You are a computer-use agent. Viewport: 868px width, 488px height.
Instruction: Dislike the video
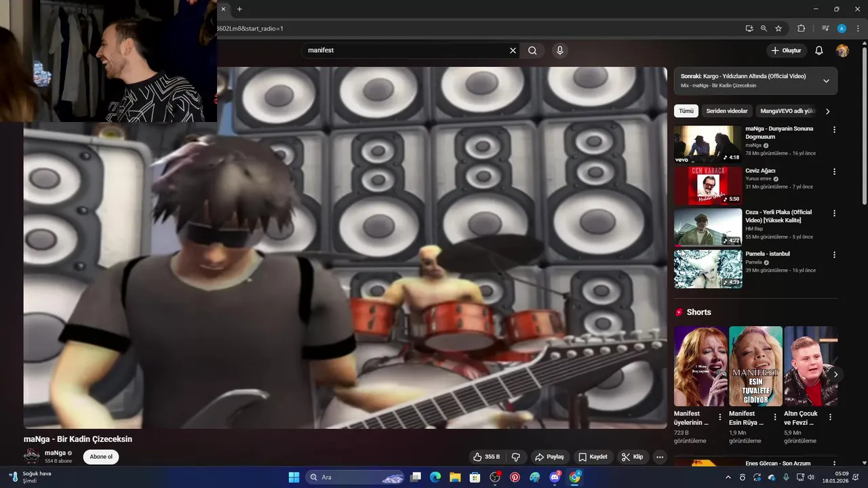[516, 457]
